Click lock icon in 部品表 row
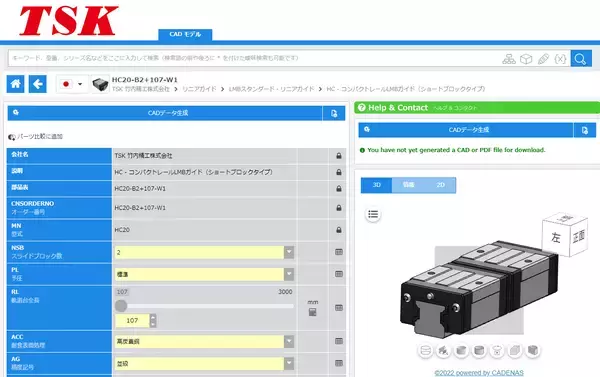Image resolution: width=600 pixels, height=377 pixels. (339, 189)
